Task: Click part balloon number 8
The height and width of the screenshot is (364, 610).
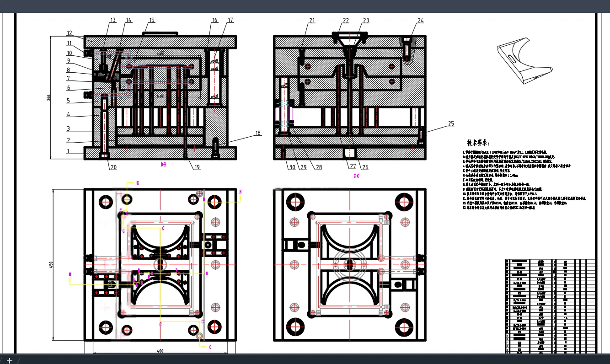Action: 68,70
